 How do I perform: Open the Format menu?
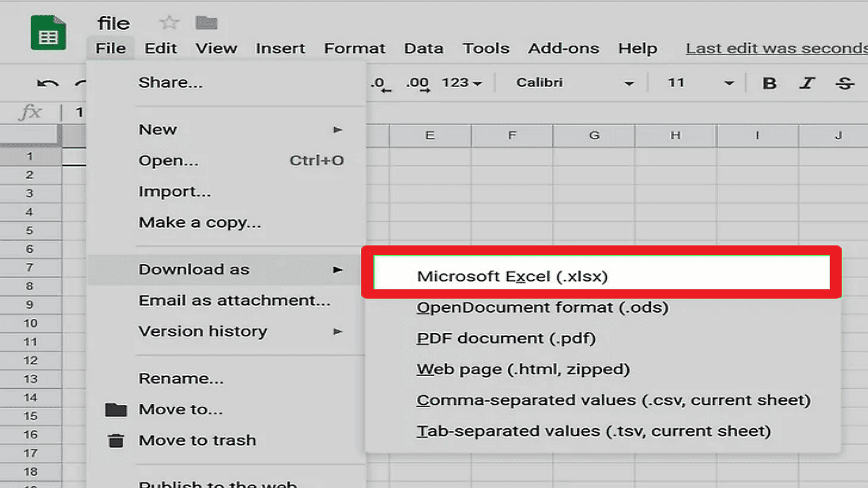(x=355, y=48)
